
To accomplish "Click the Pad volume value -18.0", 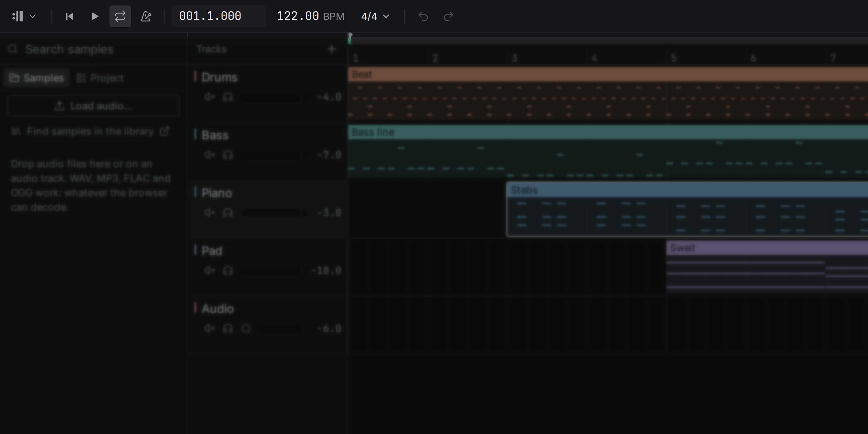I will click(326, 271).
